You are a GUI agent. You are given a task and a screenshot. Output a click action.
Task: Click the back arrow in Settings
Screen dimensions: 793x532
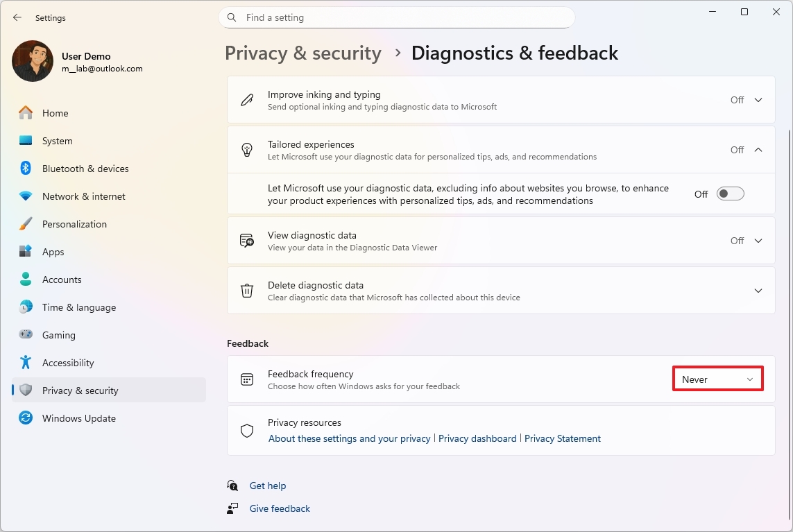(17, 17)
